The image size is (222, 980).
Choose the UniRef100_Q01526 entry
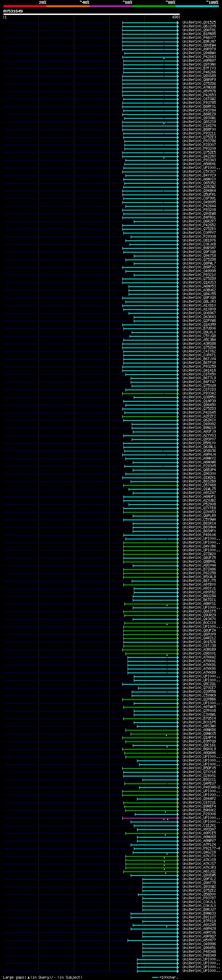199,642
